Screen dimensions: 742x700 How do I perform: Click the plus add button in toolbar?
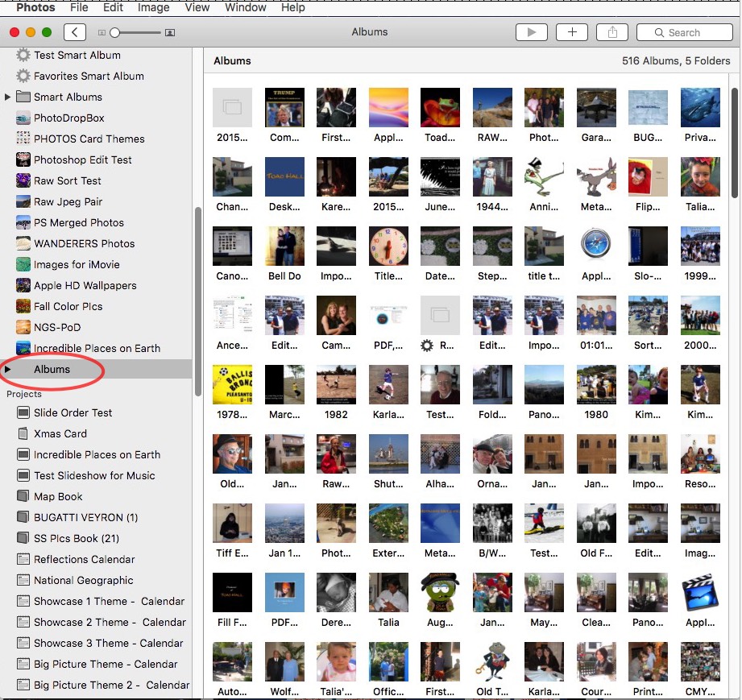coord(572,32)
